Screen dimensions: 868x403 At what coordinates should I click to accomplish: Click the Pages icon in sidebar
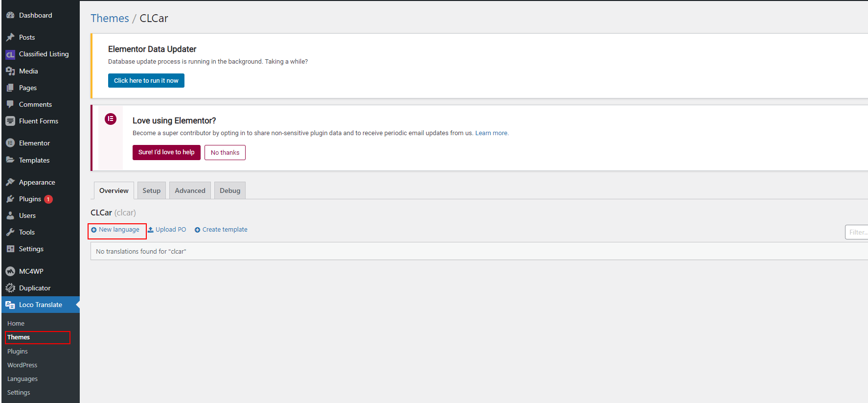[x=10, y=88]
